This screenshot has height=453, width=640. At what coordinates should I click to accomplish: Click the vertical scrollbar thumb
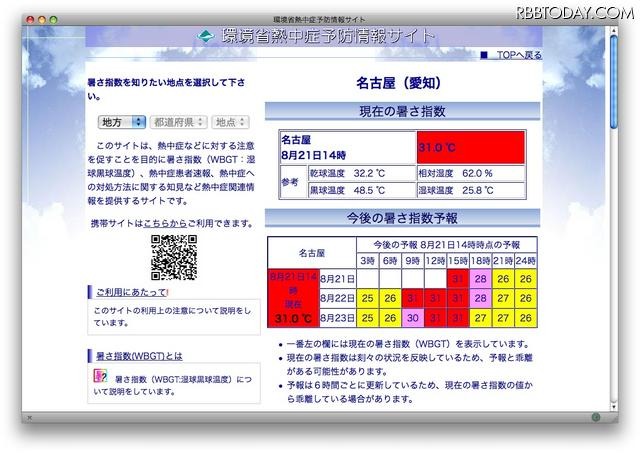613,82
